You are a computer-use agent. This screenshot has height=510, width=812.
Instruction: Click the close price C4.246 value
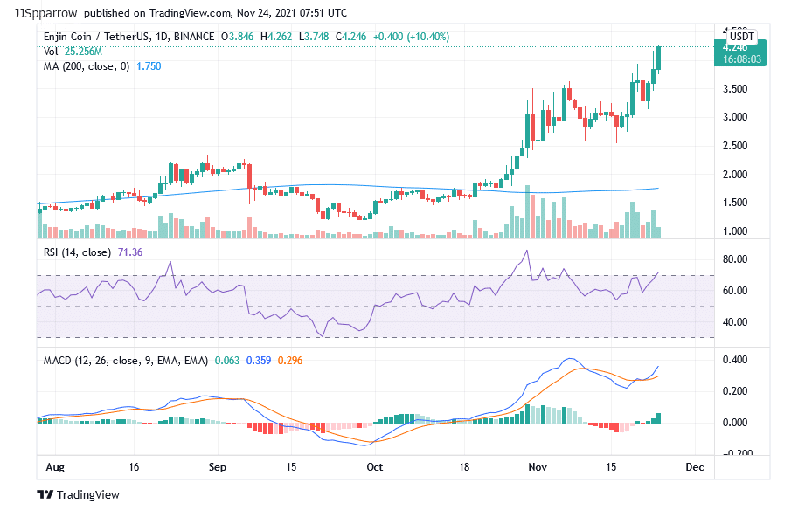coord(351,37)
